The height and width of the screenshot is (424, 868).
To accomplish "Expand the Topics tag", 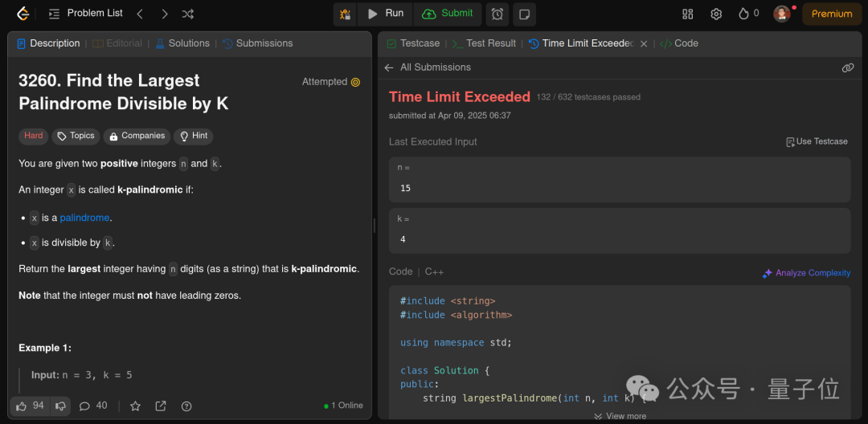I will [76, 136].
